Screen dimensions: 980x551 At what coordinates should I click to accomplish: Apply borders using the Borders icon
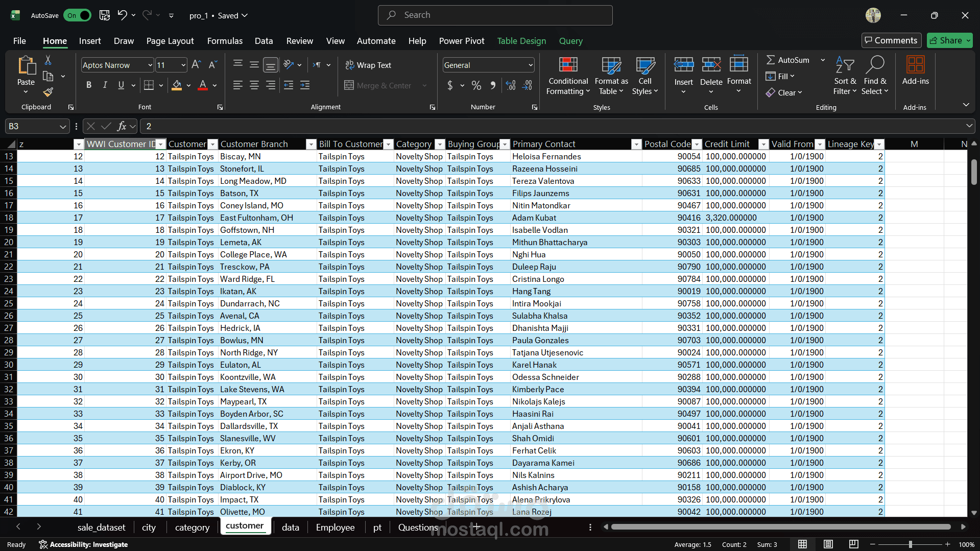pos(149,85)
